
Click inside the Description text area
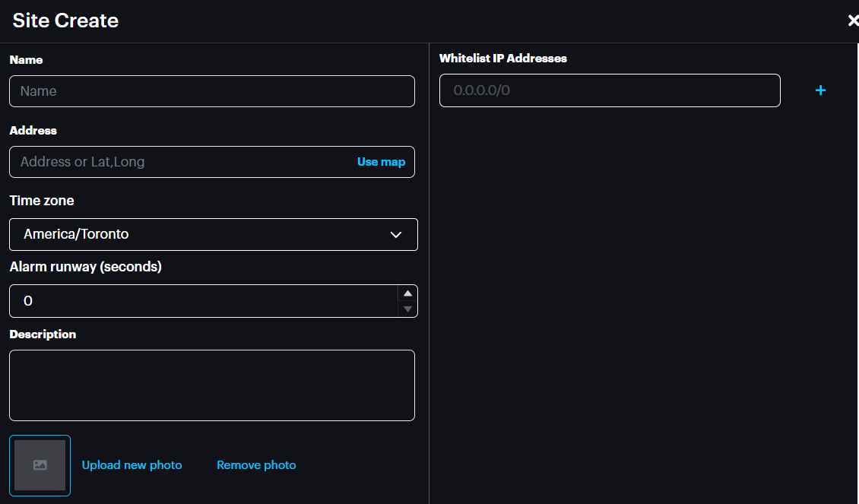coord(211,385)
